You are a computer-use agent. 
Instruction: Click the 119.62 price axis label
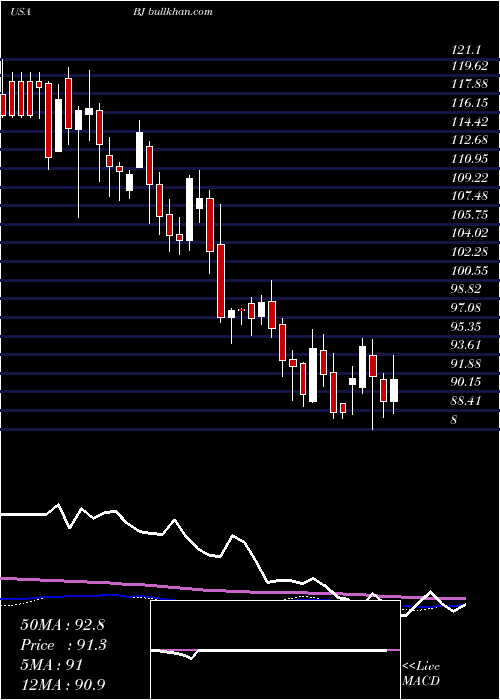pyautogui.click(x=469, y=66)
